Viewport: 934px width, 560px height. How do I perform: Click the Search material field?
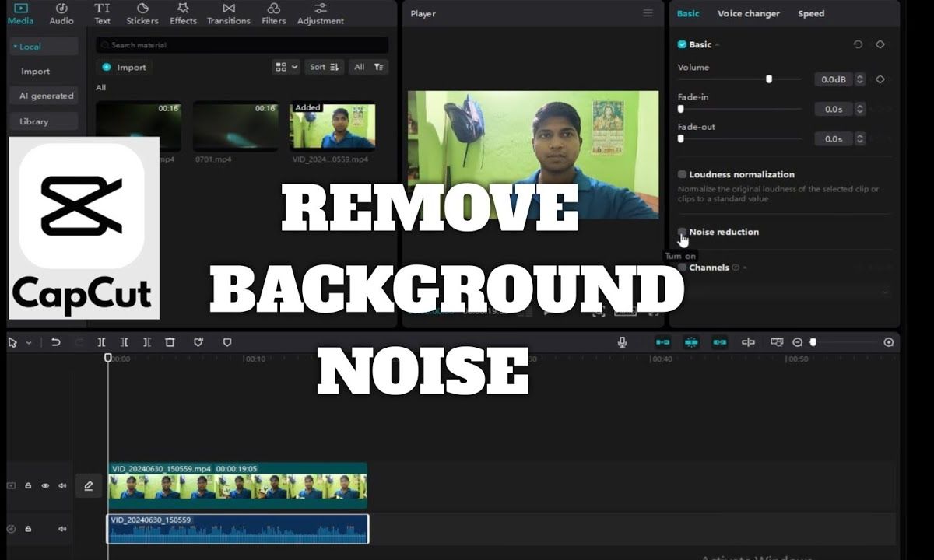242,45
